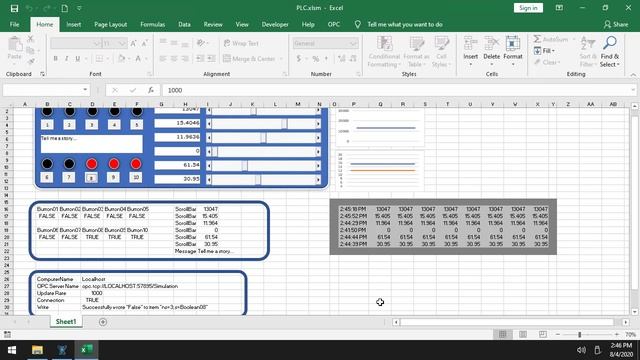Open the Customize Quick Access Toolbar dropdown

point(80,8)
